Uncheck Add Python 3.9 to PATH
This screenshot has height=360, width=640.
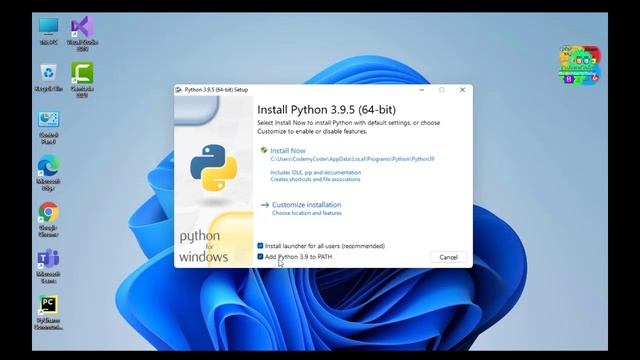click(x=260, y=256)
